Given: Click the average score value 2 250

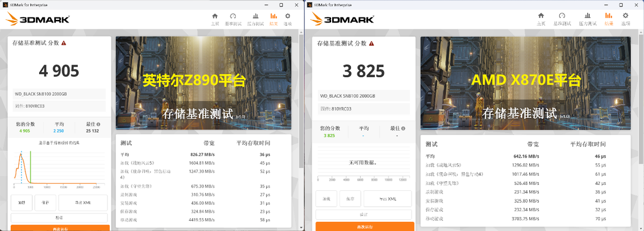Looking at the screenshot, I should coord(58,131).
